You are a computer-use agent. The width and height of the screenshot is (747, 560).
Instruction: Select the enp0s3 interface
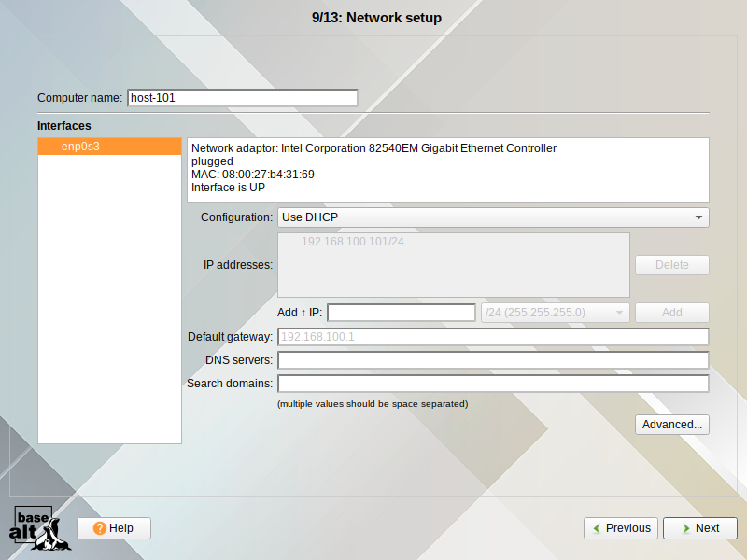point(109,147)
